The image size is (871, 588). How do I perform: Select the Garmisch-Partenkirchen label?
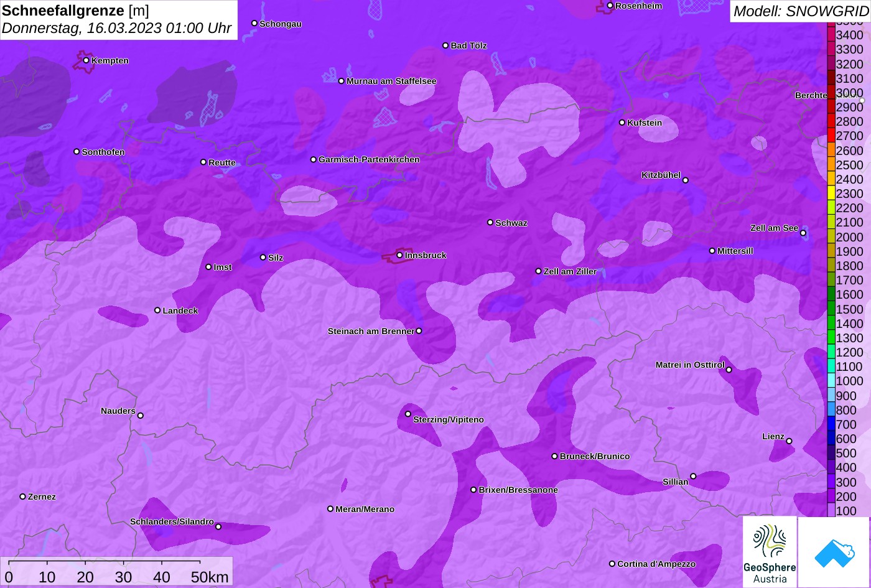[x=369, y=159]
